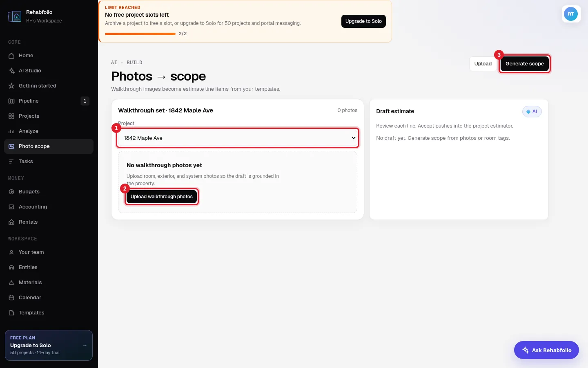588x368 pixels.
Task: Click the Analyze bar chart icon
Action: pos(11,131)
